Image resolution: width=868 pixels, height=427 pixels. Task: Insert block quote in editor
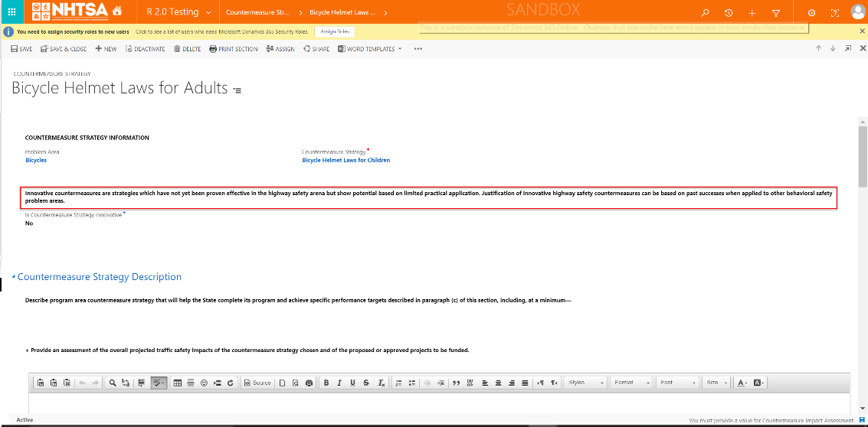click(456, 383)
